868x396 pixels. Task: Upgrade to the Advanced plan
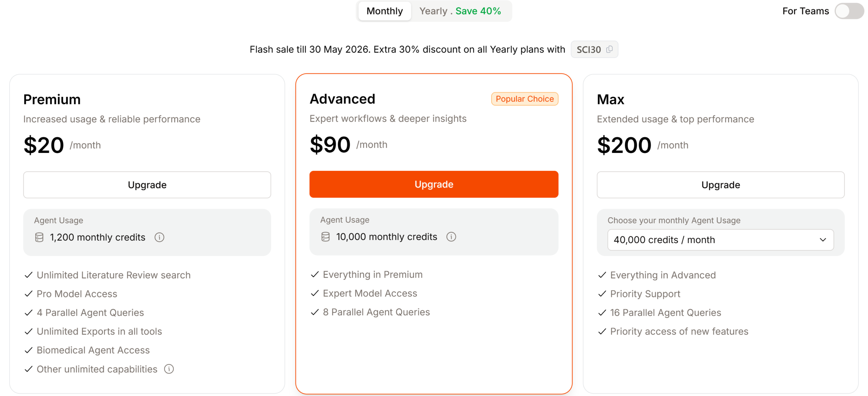click(x=434, y=184)
